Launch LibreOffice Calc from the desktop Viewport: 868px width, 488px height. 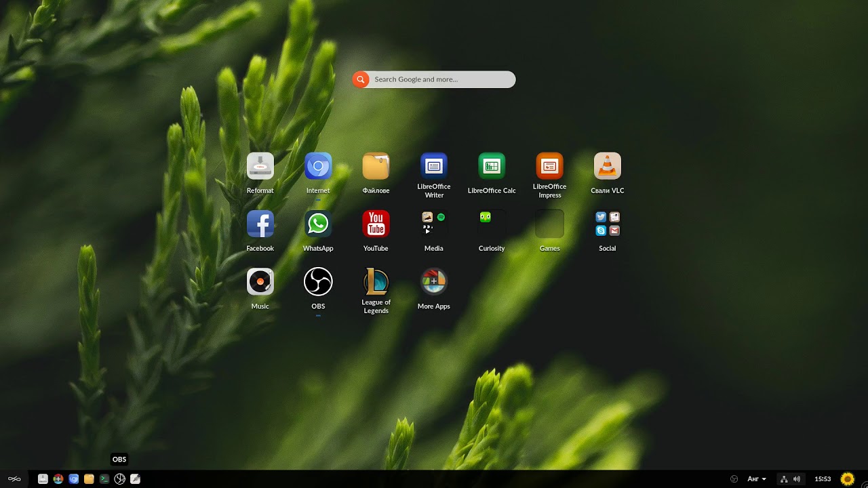[492, 166]
